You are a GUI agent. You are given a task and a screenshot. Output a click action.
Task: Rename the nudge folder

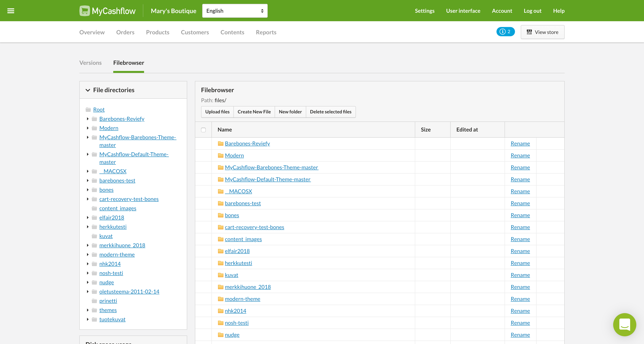coord(520,335)
